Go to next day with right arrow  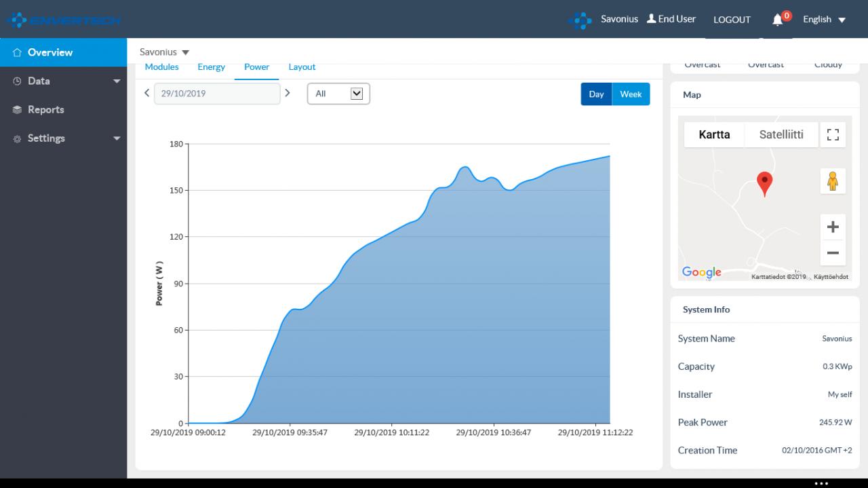[288, 93]
